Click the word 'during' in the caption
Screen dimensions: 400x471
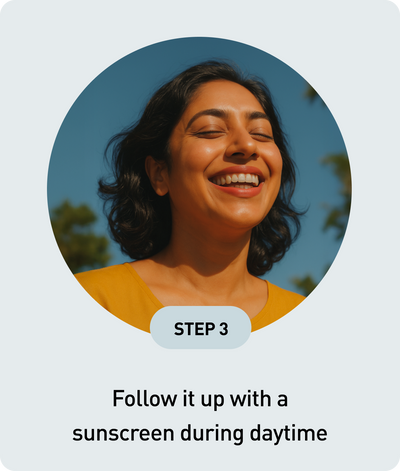(212, 433)
